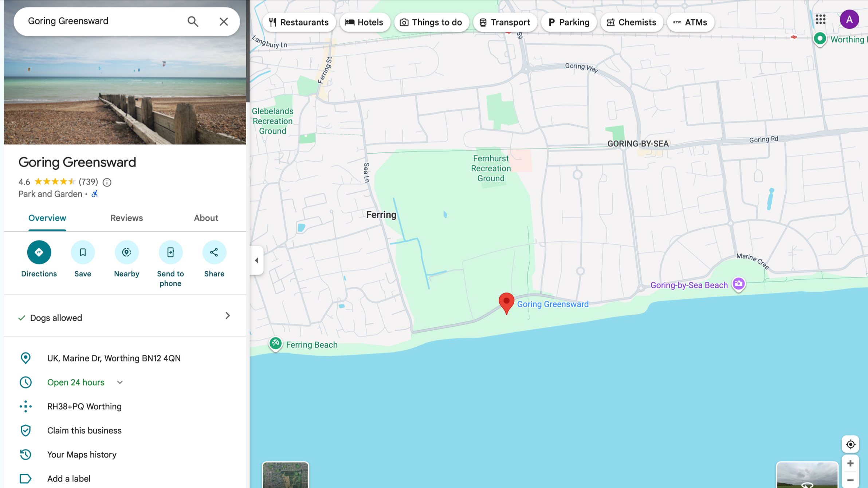Zoom in on the map

pyautogui.click(x=850, y=463)
